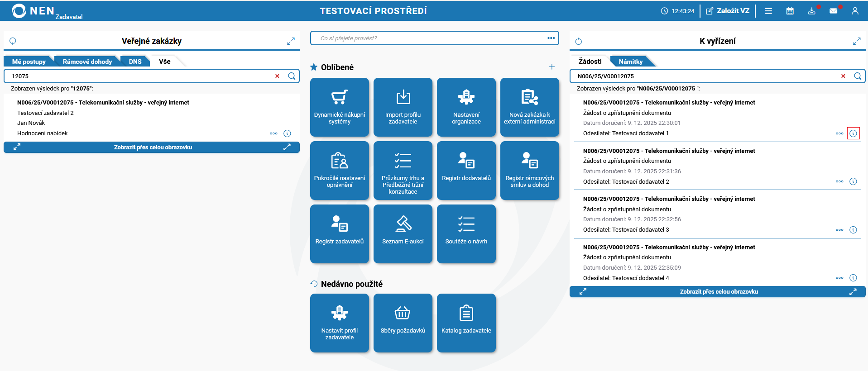868x371 pixels.
Task: Show info for Testovací dodavatel 1 request
Action: (x=853, y=133)
